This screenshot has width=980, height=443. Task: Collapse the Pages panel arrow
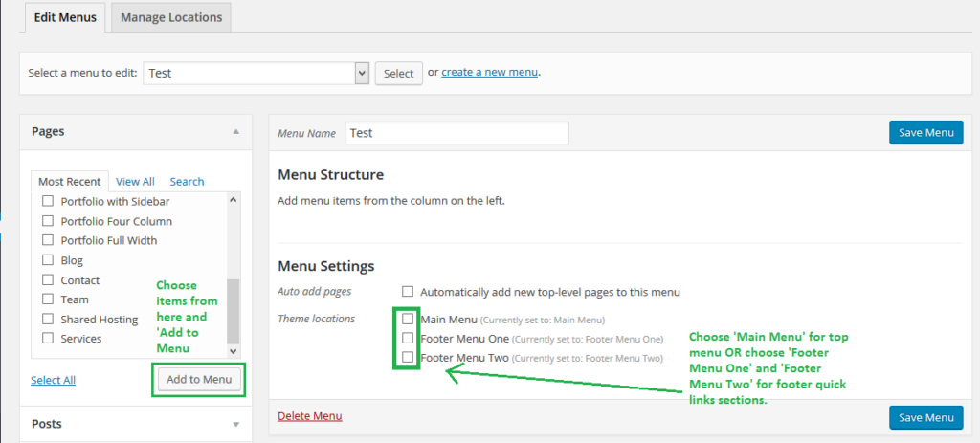[x=235, y=132]
